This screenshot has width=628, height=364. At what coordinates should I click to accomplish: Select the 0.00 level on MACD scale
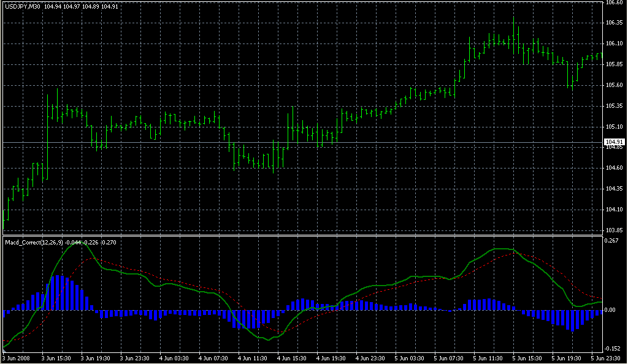611,310
